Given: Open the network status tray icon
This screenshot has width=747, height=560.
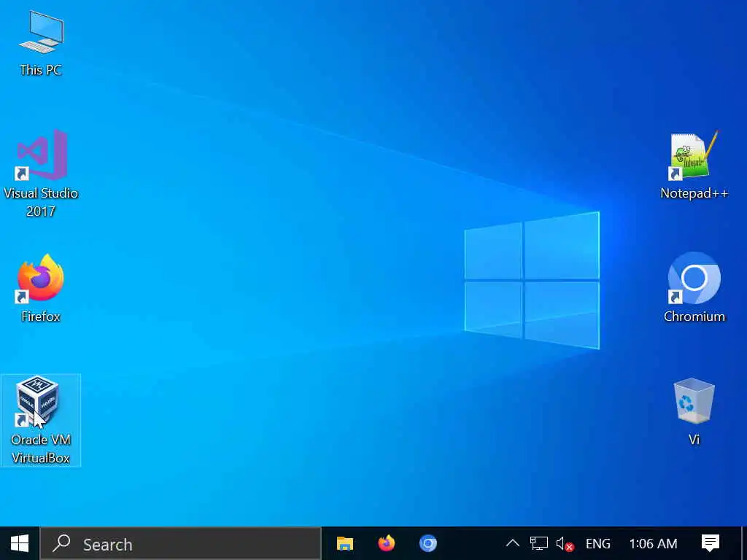Looking at the screenshot, I should pos(539,543).
